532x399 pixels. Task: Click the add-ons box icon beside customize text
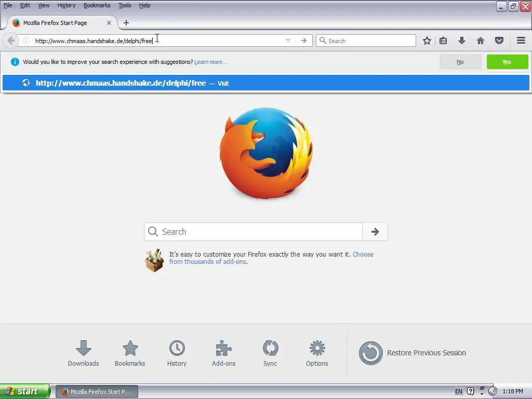(154, 260)
